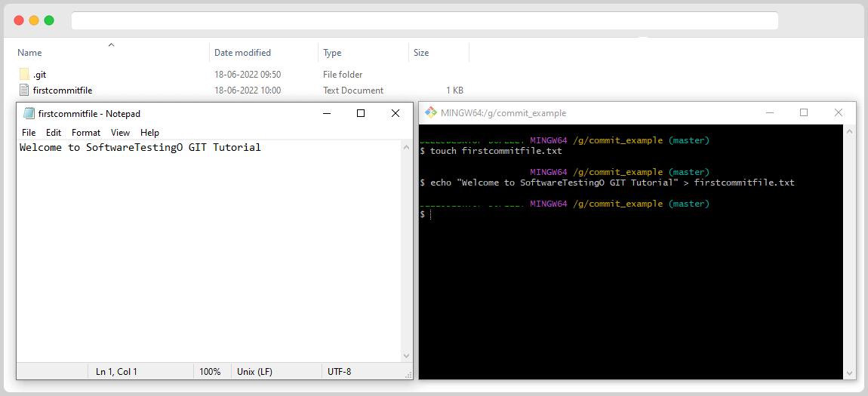Click the Notepad resize grip in corner
868x396 pixels.
click(409, 376)
